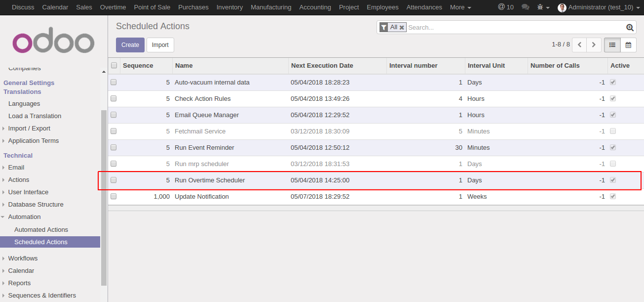Check the Run mrp scheduler row checkbox
The image size is (644, 302).
[114, 164]
